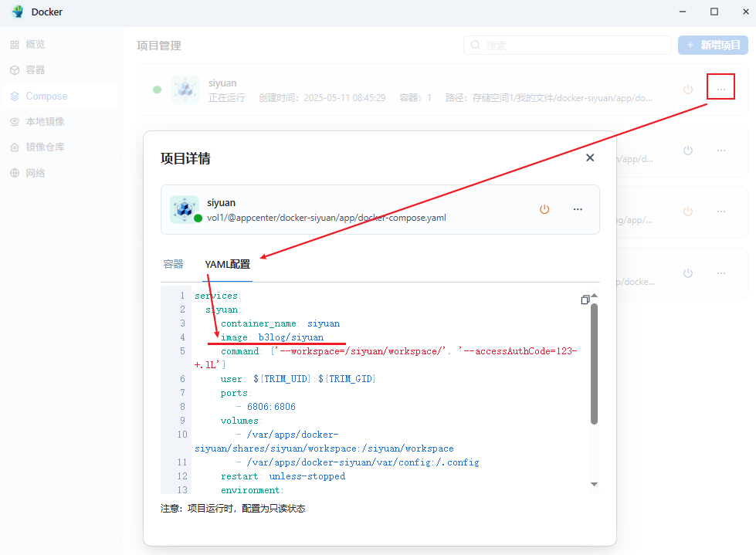Click the YAML editor vertical scrollbar thumb
Viewport: 756px width, 555px height.
click(594, 364)
